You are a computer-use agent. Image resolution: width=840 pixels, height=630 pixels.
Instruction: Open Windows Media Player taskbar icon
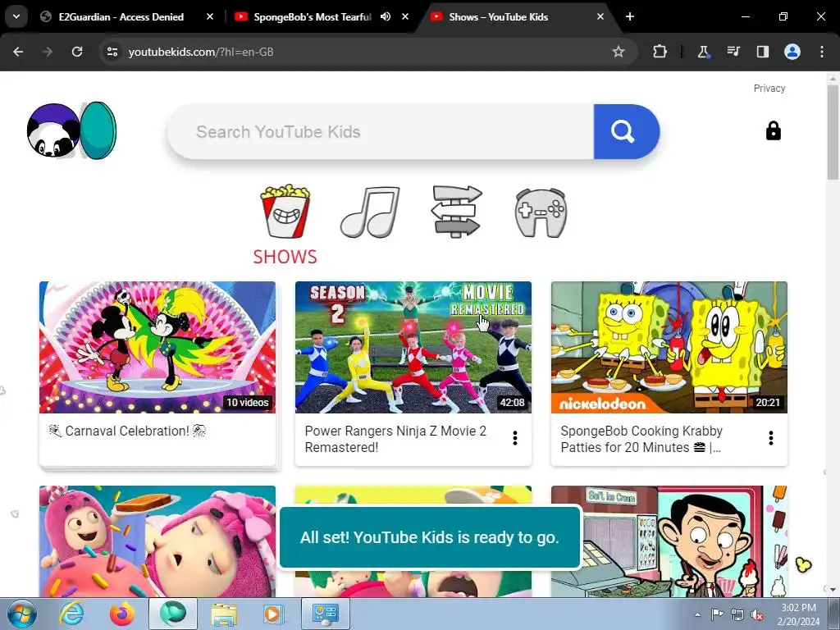[272, 614]
